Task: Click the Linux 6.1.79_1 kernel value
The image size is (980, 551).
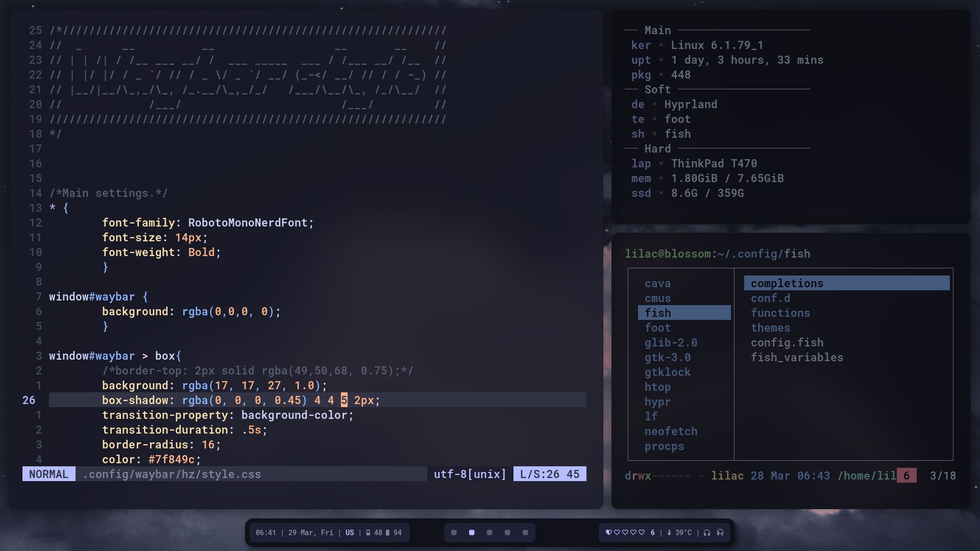Action: (717, 45)
